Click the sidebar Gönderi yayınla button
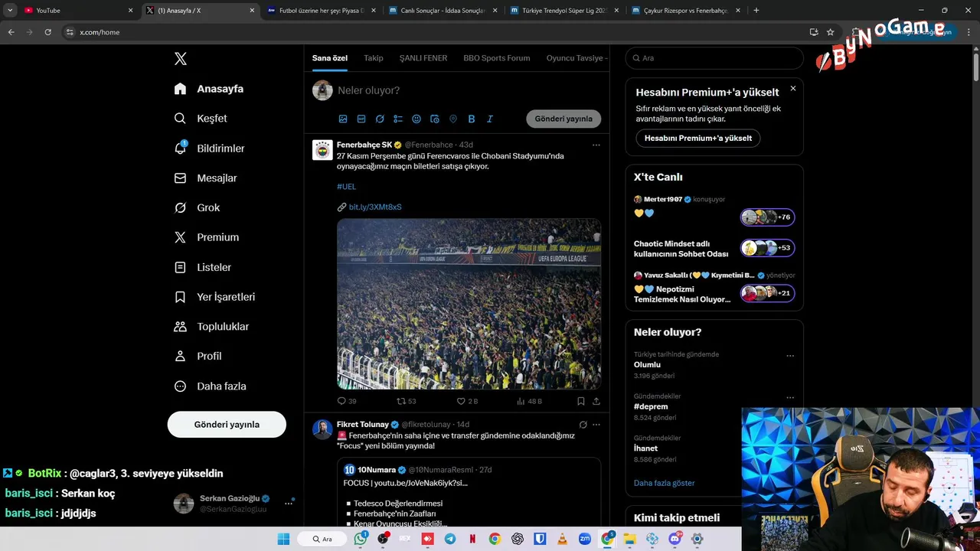This screenshot has width=980, height=551. tap(227, 424)
